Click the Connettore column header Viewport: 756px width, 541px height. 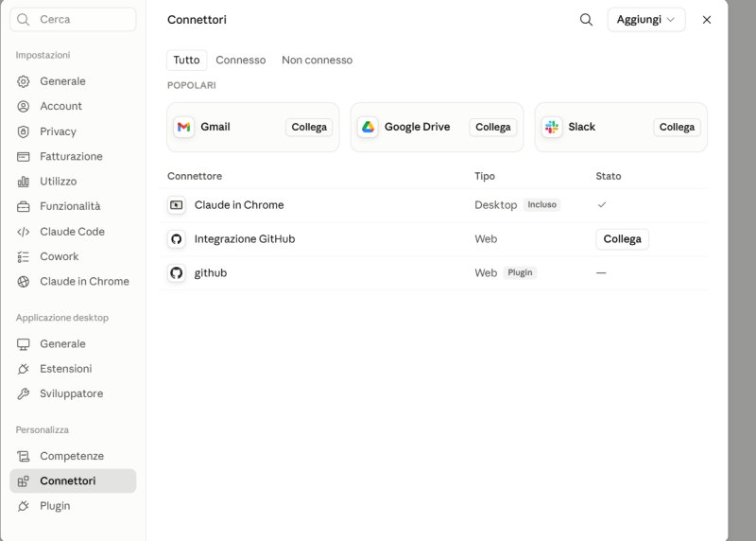pos(195,176)
